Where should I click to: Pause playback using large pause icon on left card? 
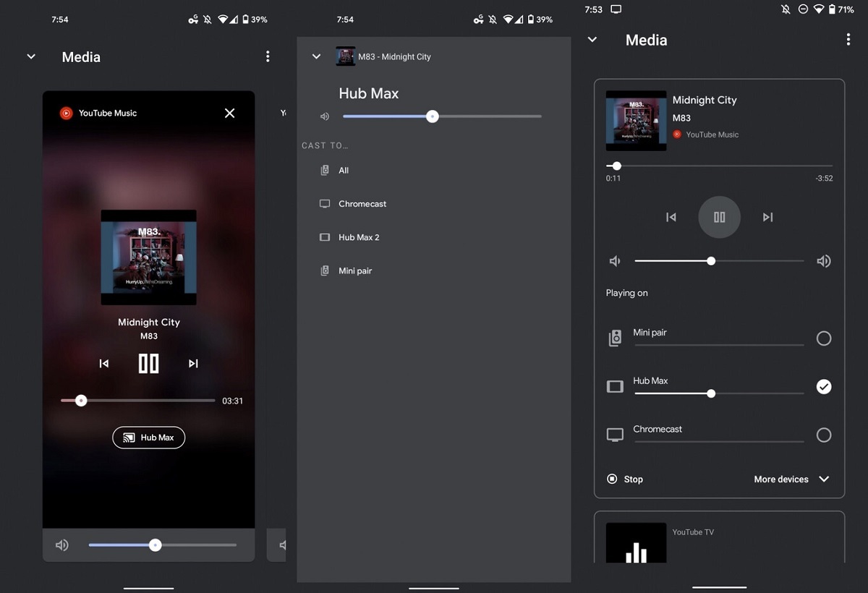148,363
